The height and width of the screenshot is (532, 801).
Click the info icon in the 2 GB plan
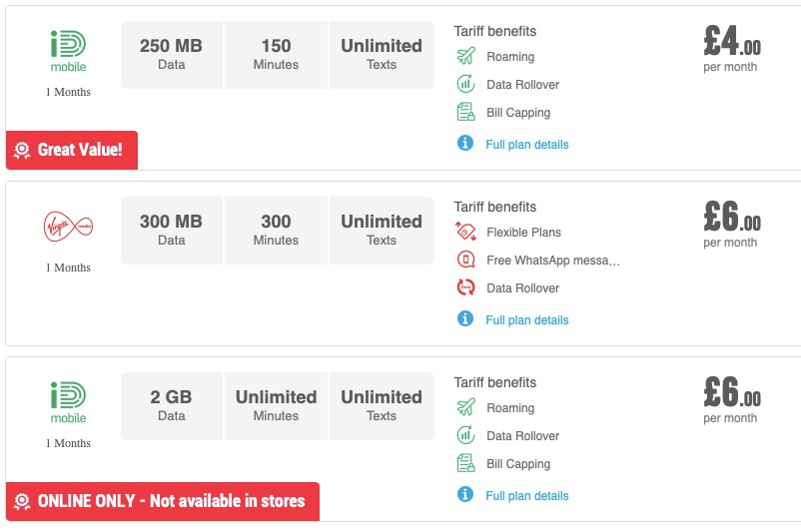464,495
